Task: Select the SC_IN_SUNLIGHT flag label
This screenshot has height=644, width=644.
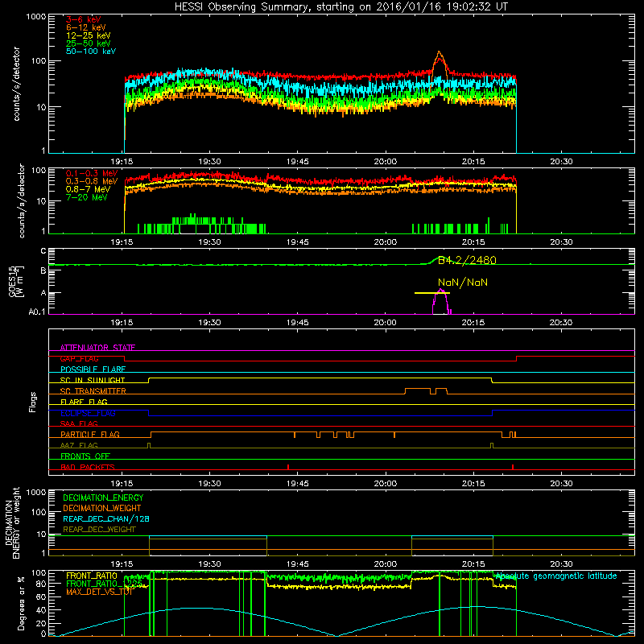Action: tap(93, 380)
